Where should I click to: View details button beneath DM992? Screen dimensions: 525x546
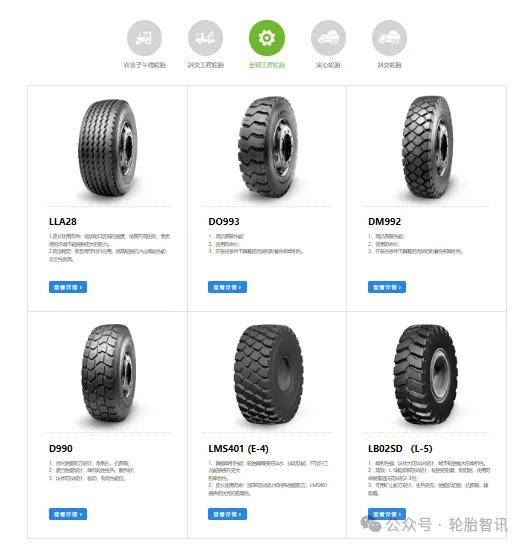(387, 287)
